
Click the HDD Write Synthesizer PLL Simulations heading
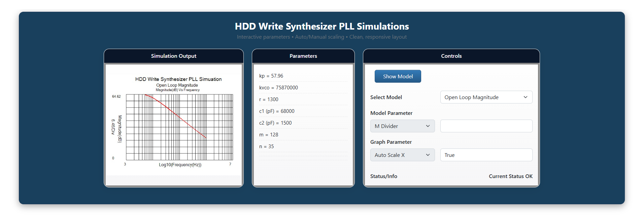point(322,26)
